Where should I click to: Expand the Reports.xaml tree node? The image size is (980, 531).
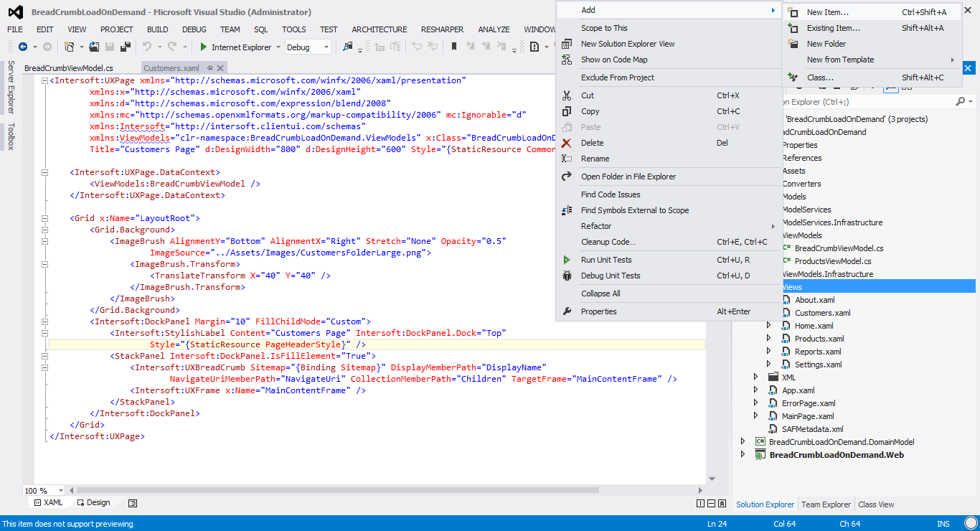coord(768,352)
